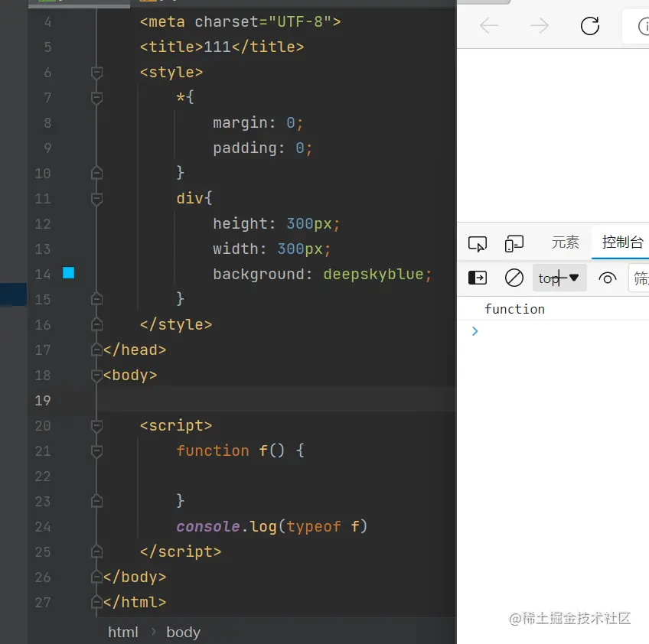Clear the console output
Viewport: 649px width, 644px height.
pyautogui.click(x=514, y=278)
